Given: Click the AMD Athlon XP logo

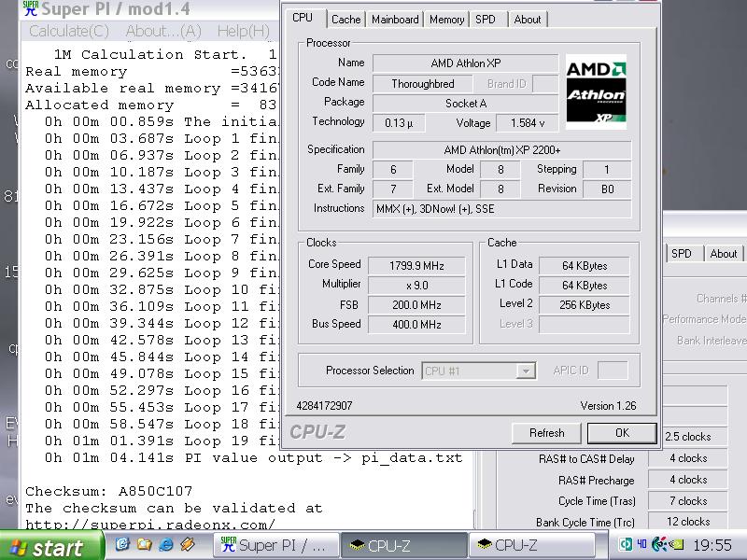Looking at the screenshot, I should pyautogui.click(x=596, y=92).
